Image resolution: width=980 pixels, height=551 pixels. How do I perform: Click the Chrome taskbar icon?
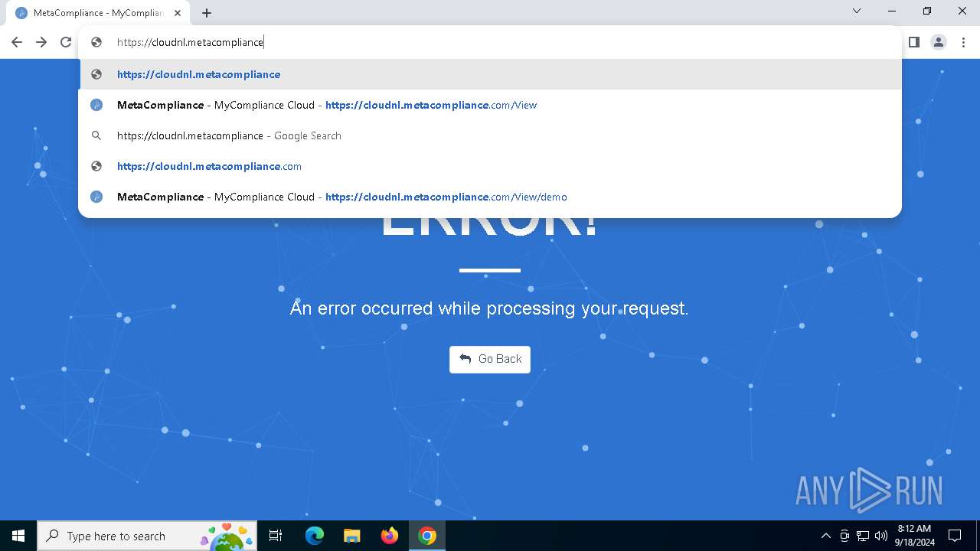tap(427, 536)
